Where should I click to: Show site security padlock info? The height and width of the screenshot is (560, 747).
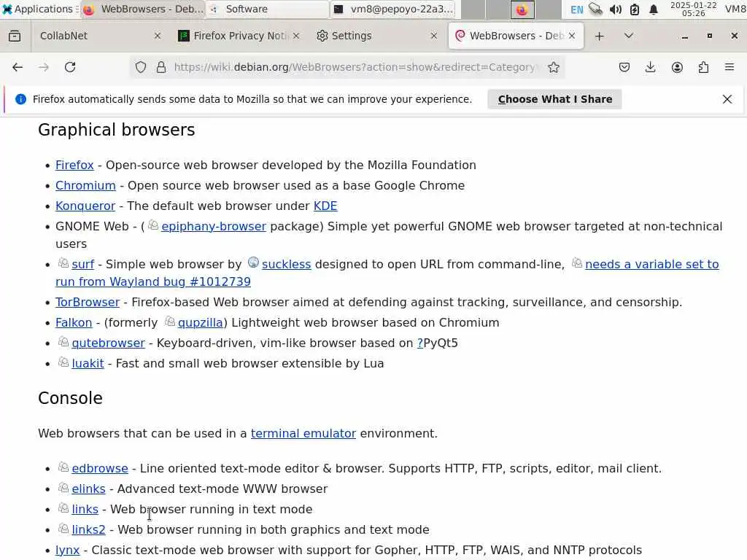(161, 67)
